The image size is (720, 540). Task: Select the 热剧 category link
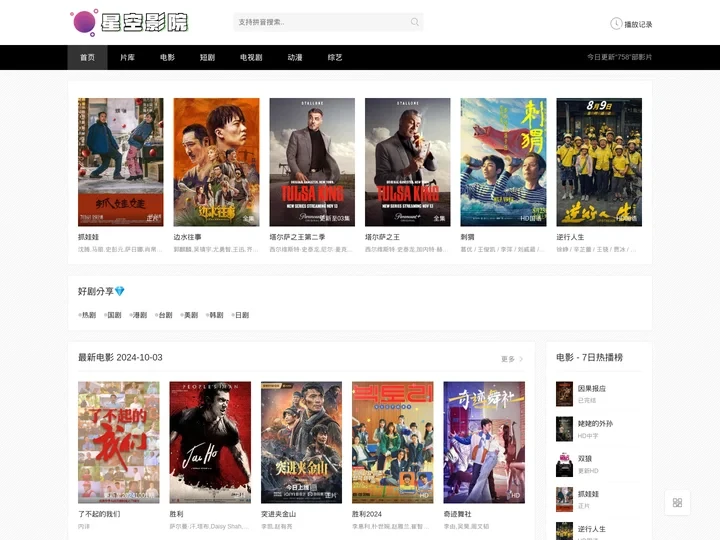point(87,315)
